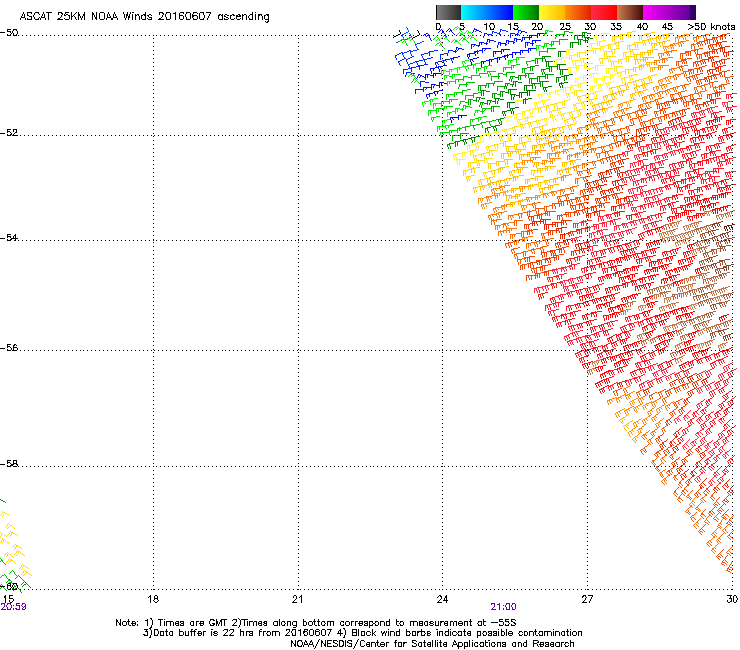The image size is (740, 650).
Task: Click the '-58' latitude axis label
Action: (x=9, y=464)
